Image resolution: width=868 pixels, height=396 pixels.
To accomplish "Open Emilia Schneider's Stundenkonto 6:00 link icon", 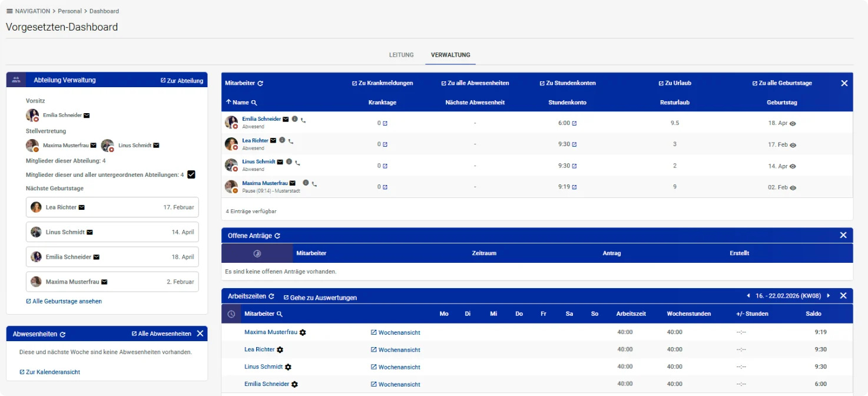I will 574,124.
